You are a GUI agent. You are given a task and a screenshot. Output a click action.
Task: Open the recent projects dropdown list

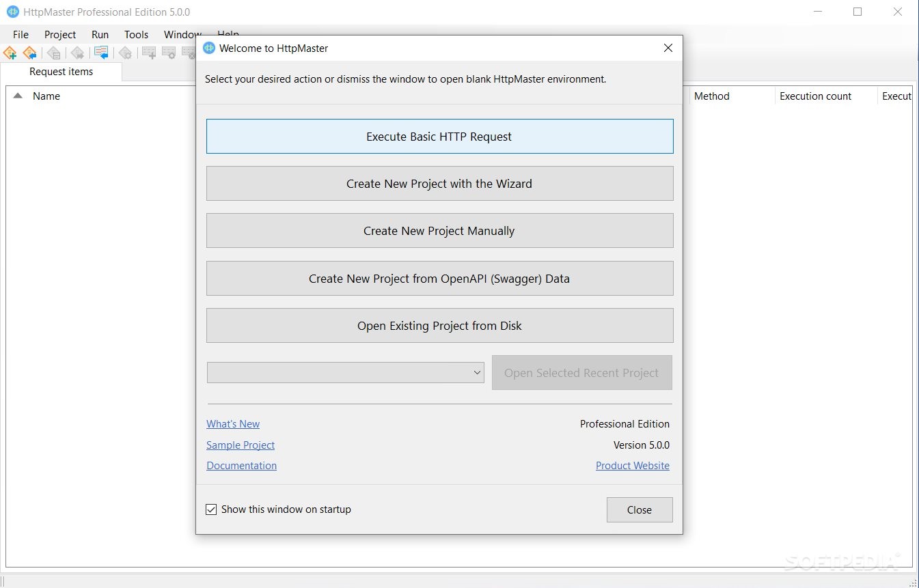tap(478, 373)
